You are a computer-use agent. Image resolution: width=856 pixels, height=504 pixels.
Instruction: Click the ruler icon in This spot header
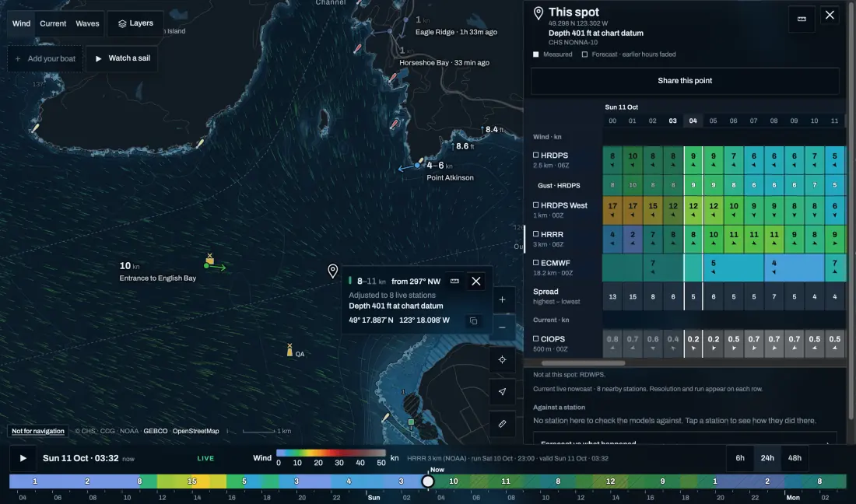(802, 19)
